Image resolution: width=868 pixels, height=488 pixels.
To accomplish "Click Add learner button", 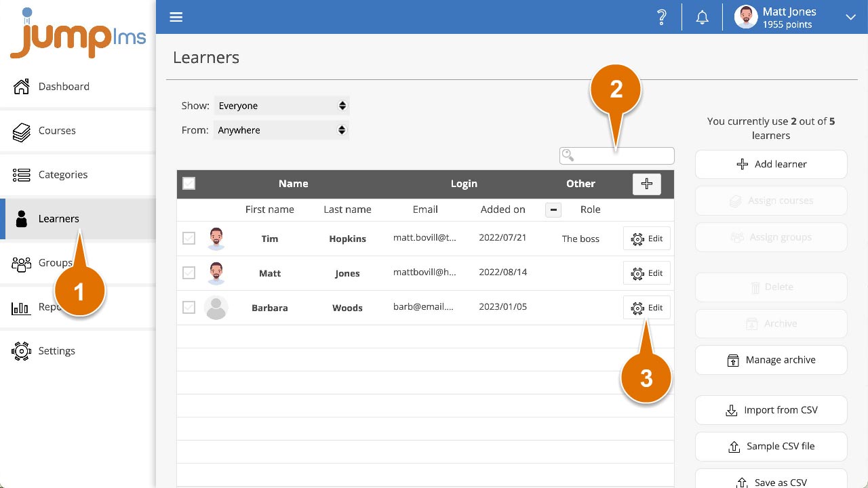I will (x=771, y=165).
